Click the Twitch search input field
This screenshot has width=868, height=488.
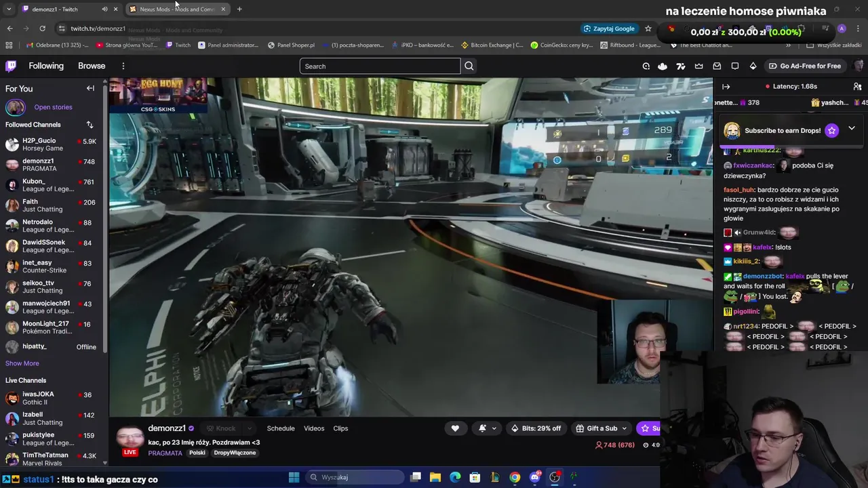(x=380, y=66)
